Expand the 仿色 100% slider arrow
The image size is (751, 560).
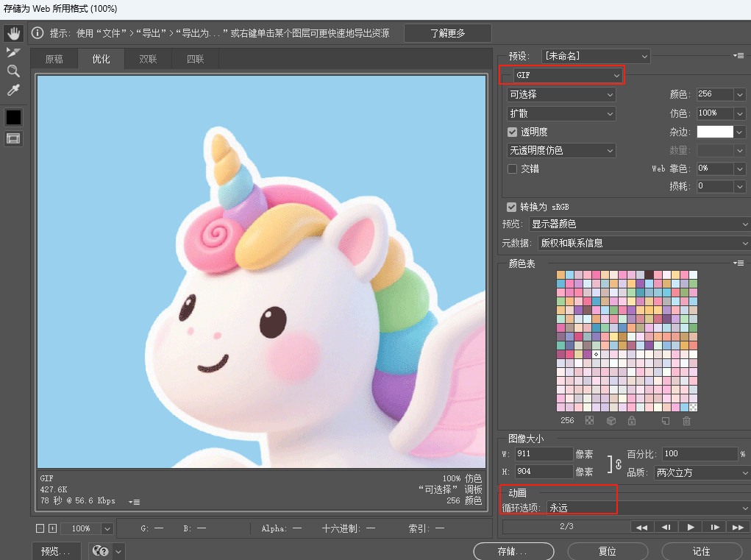pyautogui.click(x=739, y=113)
